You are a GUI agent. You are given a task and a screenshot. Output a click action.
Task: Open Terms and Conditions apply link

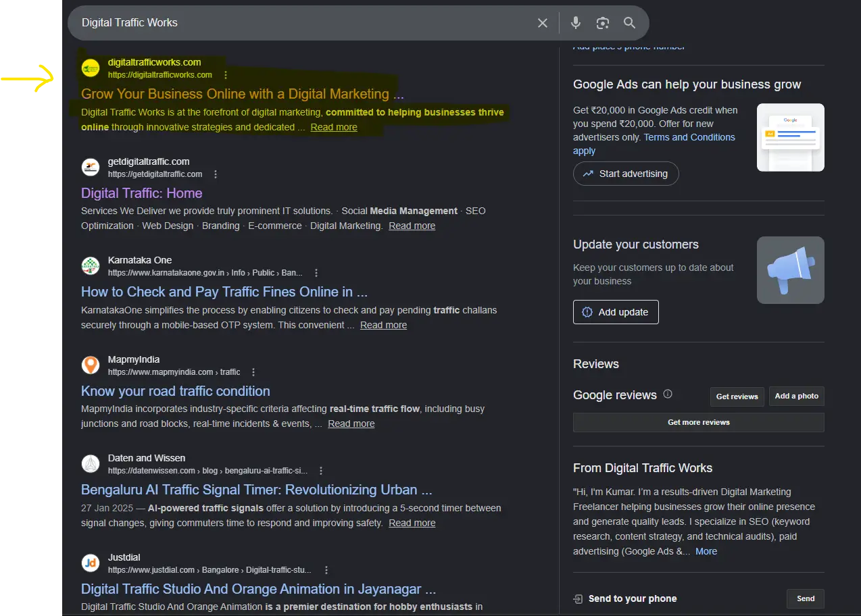click(x=689, y=137)
